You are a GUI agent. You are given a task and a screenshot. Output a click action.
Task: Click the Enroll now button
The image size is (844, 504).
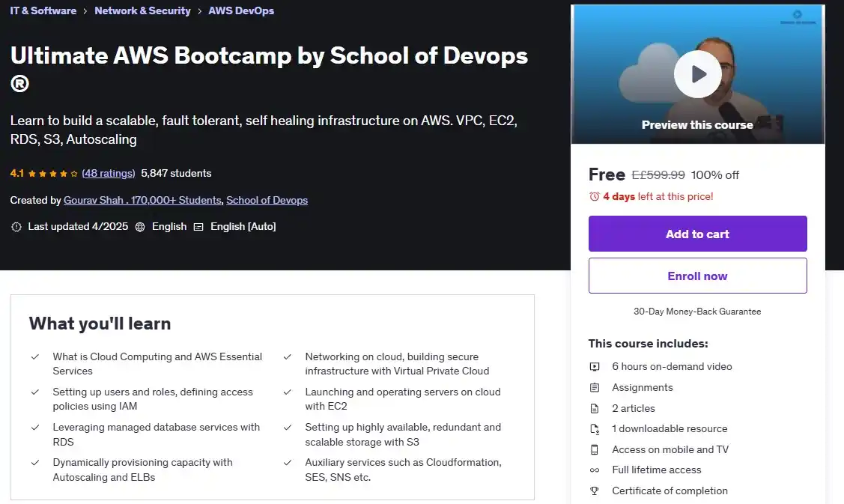coord(698,276)
